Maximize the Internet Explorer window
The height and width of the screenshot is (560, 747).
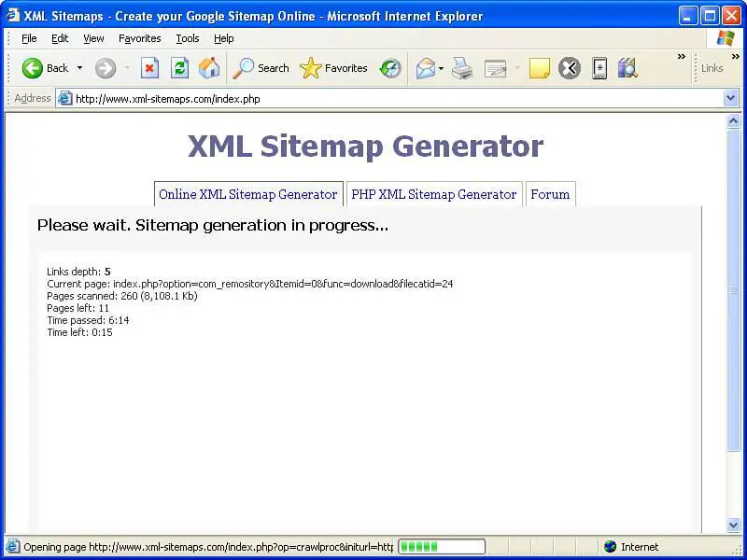click(x=710, y=16)
